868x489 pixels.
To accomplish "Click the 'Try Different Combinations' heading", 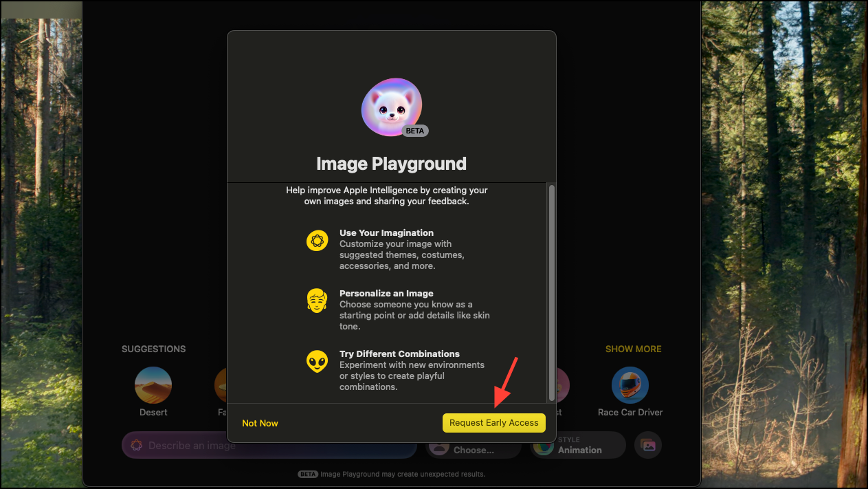I will (x=399, y=354).
